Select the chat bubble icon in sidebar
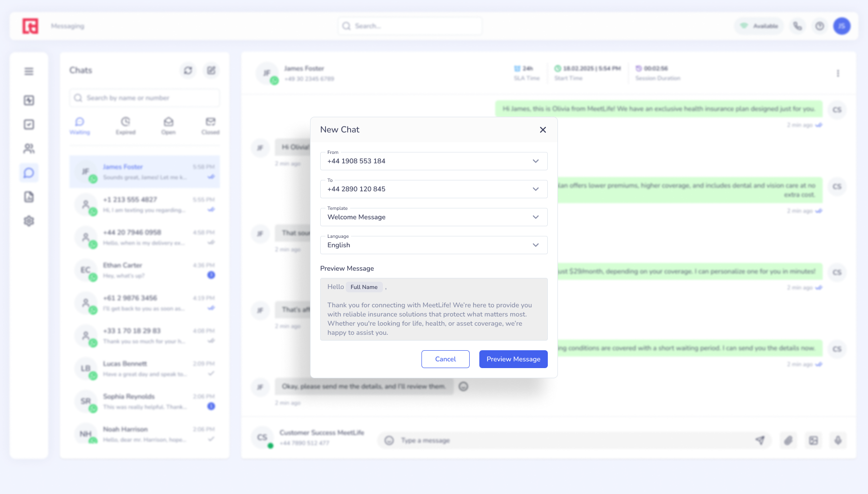This screenshot has height=494, width=868. tap(29, 173)
